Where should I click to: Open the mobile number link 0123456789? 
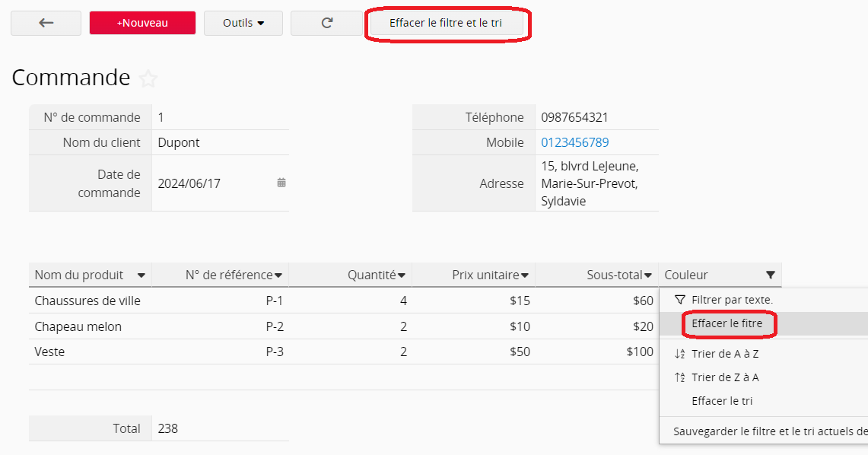click(x=574, y=142)
